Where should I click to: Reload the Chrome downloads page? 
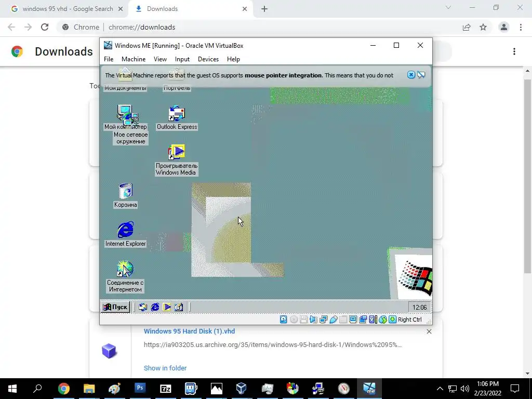45,27
